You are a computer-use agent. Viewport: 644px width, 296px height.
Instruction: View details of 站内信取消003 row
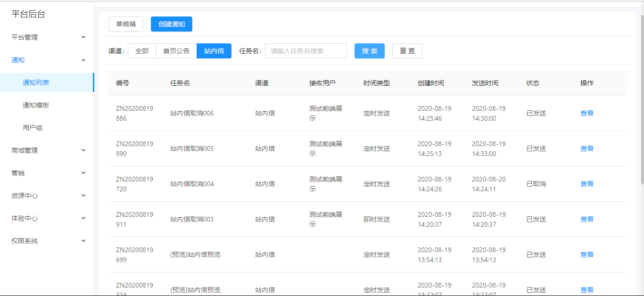(x=587, y=219)
